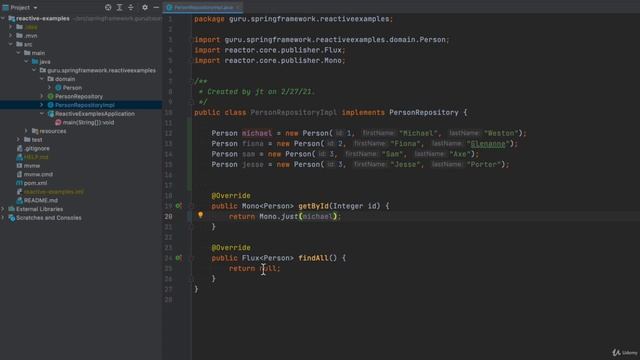The image size is (640, 360).
Task: Expand the .idea folder
Action: pyautogui.click(x=11, y=27)
